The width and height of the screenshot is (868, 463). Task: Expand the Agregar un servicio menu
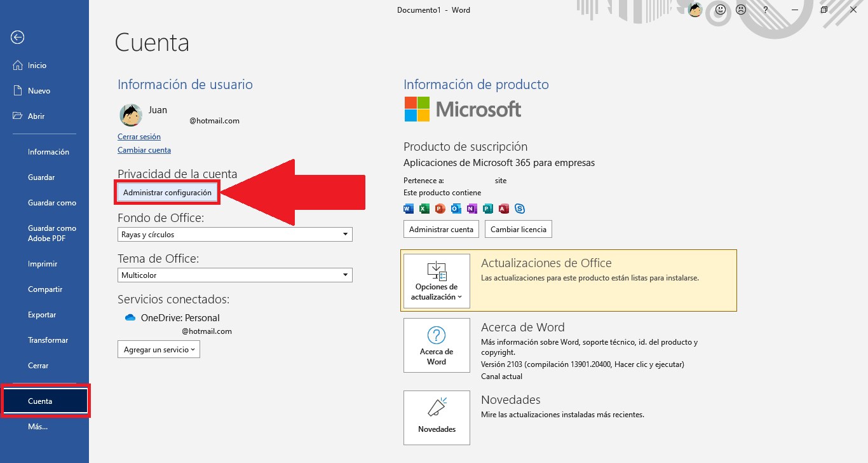(159, 349)
